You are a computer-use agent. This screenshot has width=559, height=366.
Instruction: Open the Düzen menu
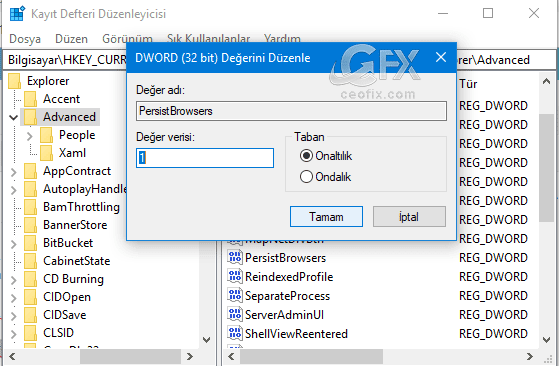[71, 38]
